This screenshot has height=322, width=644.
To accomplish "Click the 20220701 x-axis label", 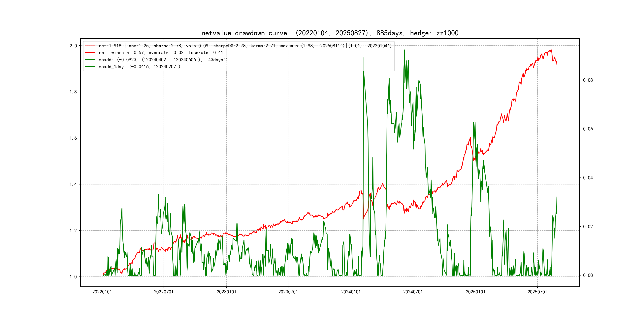I will click(x=164, y=292).
